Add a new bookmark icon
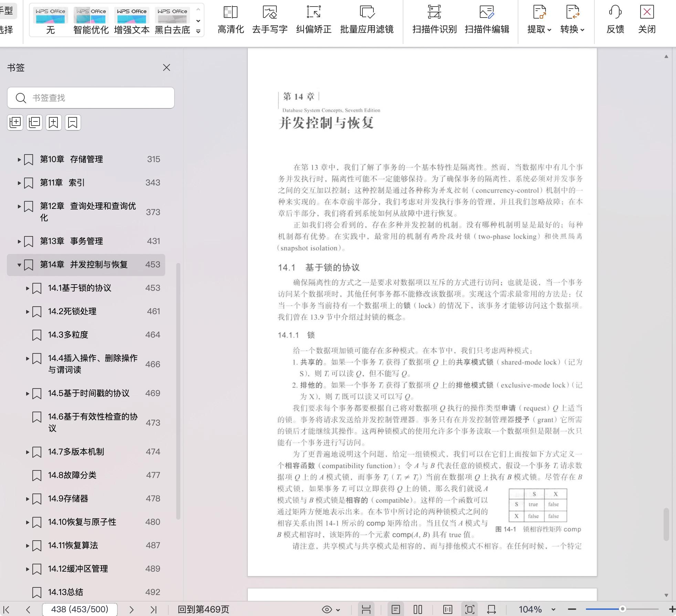This screenshot has width=676, height=616. pos(53,123)
